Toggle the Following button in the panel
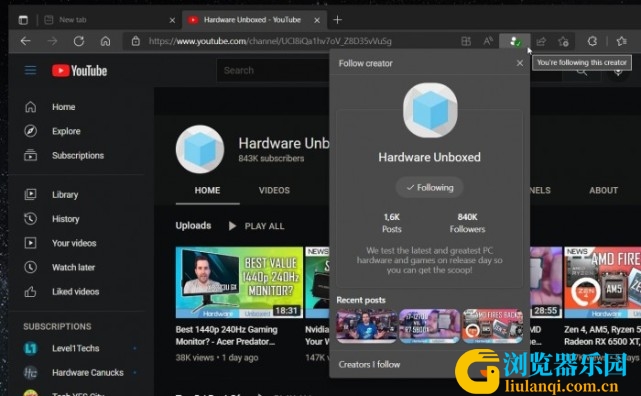The height and width of the screenshot is (396, 641). click(430, 188)
